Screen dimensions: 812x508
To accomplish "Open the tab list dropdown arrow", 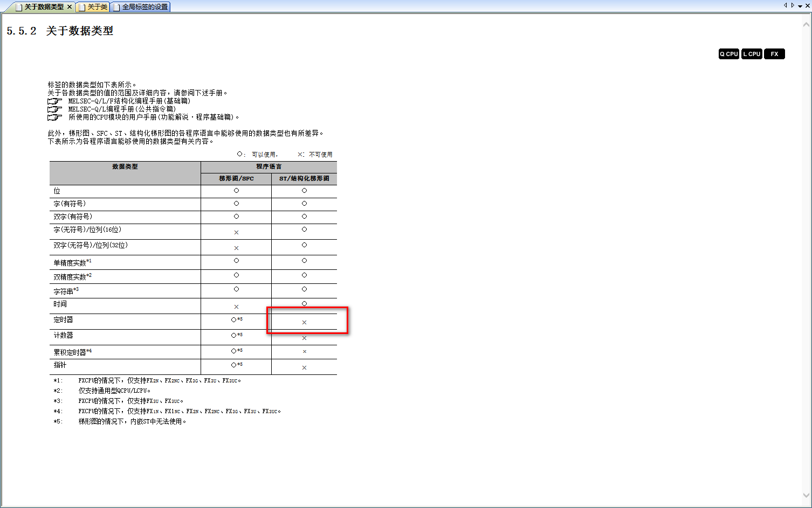I will pos(800,6).
